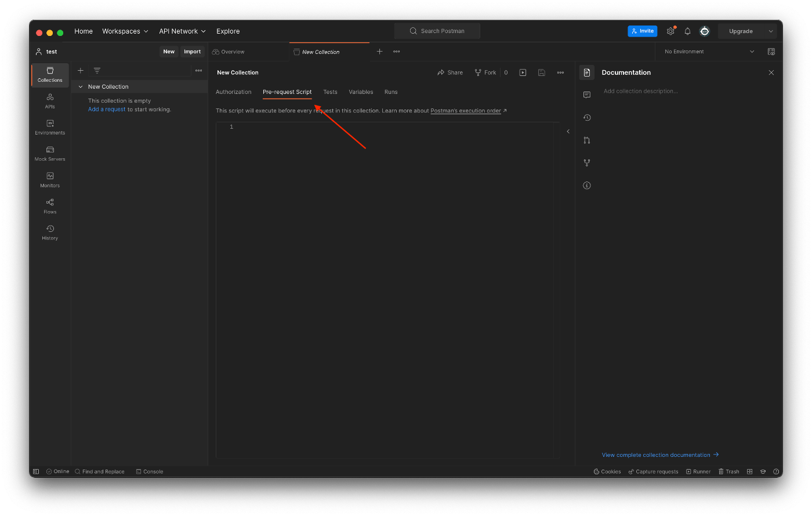Switch to the Authorization tab
The image size is (812, 516).
[x=234, y=92]
